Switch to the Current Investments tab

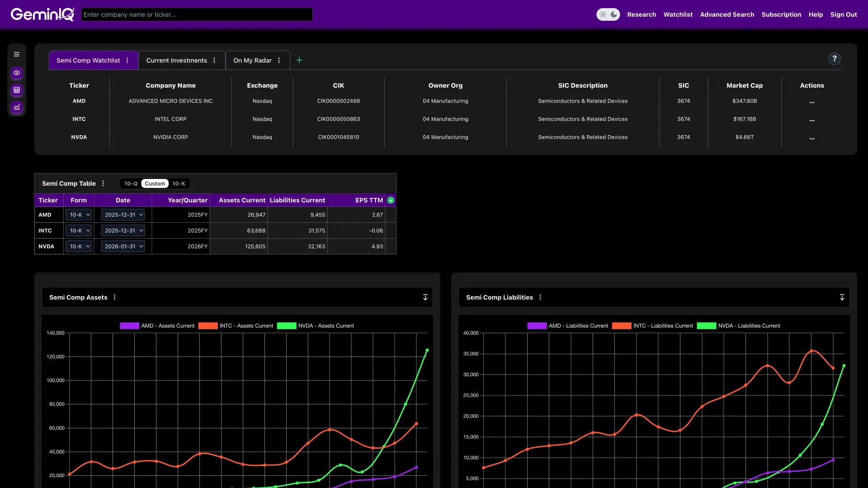pos(177,60)
